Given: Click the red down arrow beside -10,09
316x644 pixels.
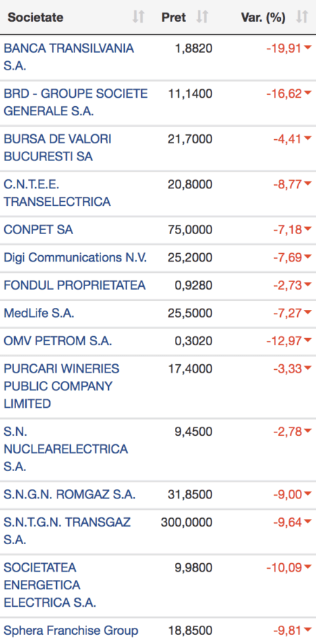Looking at the screenshot, I should (308, 567).
